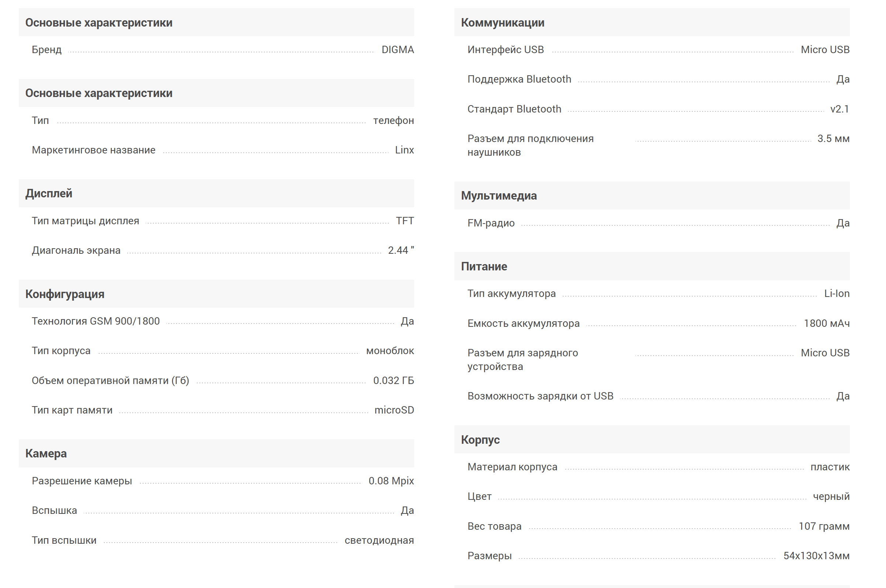Click the Диагональ экрана row label
This screenshot has width=886, height=588.
pos(76,250)
